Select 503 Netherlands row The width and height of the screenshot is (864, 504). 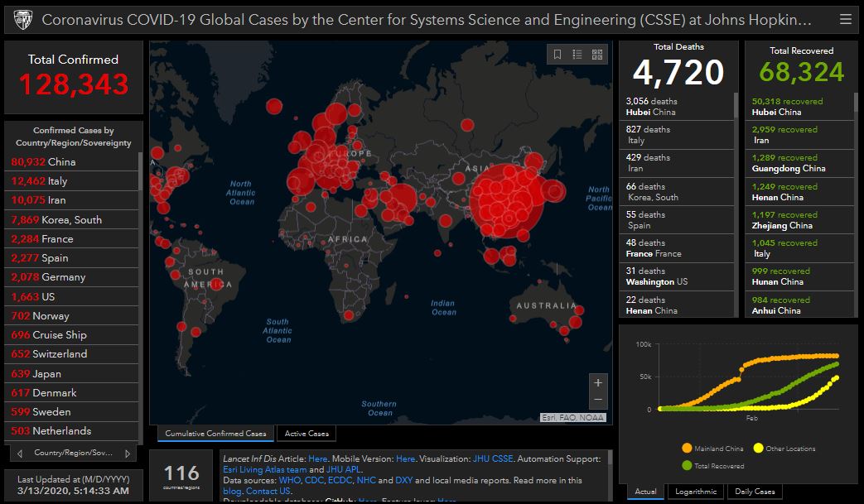click(x=71, y=431)
